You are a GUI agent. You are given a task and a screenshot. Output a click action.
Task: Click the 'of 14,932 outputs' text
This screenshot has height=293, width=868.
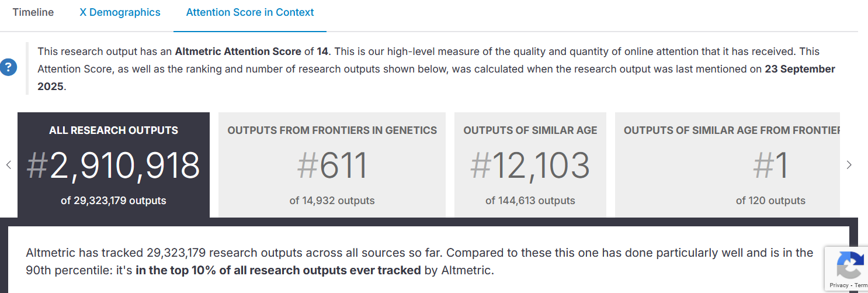click(332, 201)
